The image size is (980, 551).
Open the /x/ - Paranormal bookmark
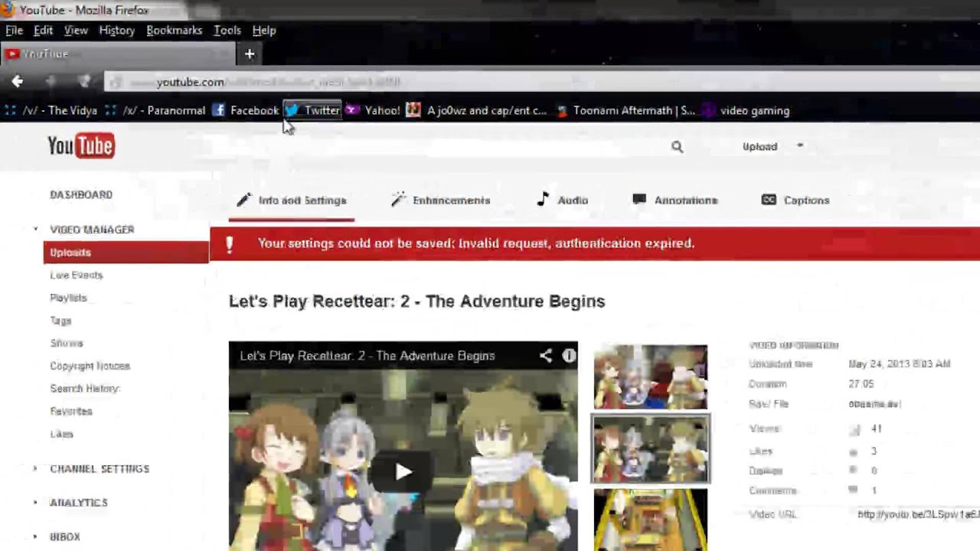click(x=155, y=110)
